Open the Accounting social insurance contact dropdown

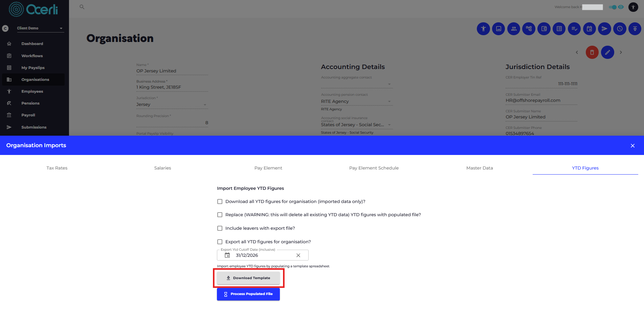point(357,125)
